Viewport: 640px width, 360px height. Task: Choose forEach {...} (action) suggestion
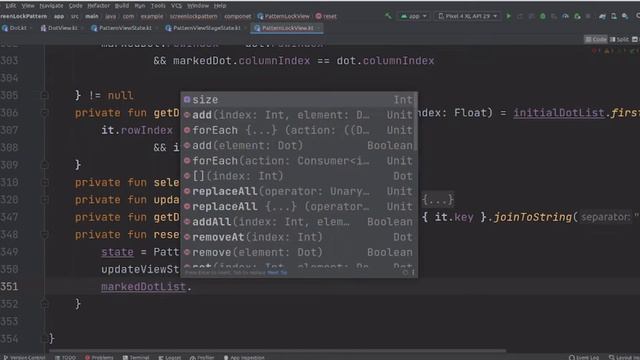[298, 130]
